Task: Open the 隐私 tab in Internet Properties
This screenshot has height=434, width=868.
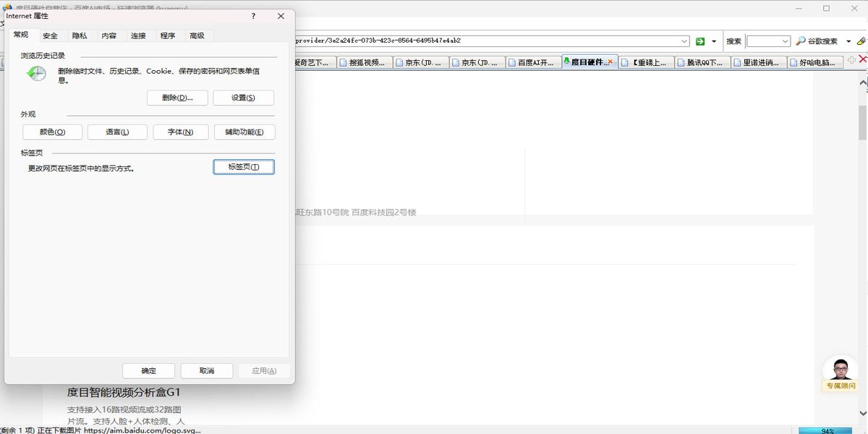Action: [x=80, y=35]
